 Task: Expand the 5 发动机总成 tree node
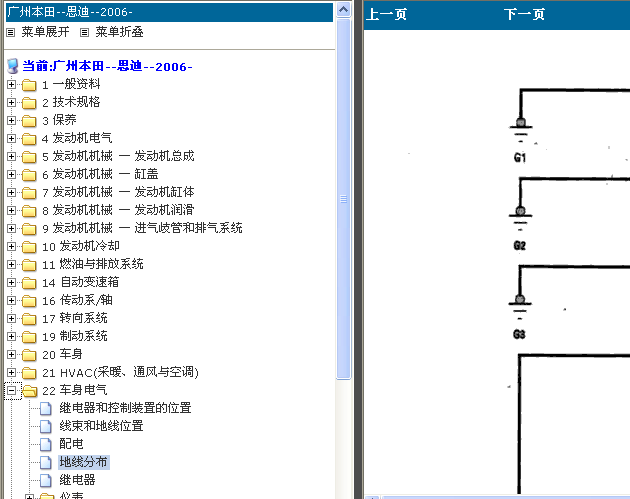coord(12,157)
